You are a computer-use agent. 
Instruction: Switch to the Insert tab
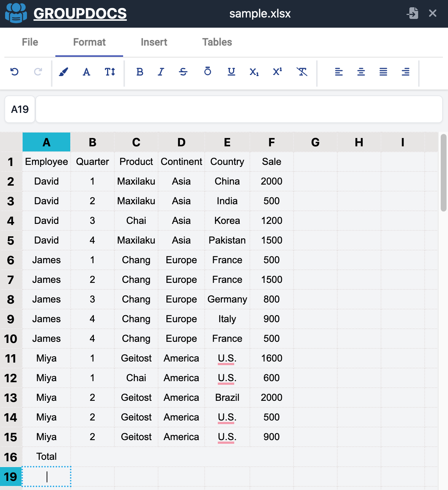[154, 42]
